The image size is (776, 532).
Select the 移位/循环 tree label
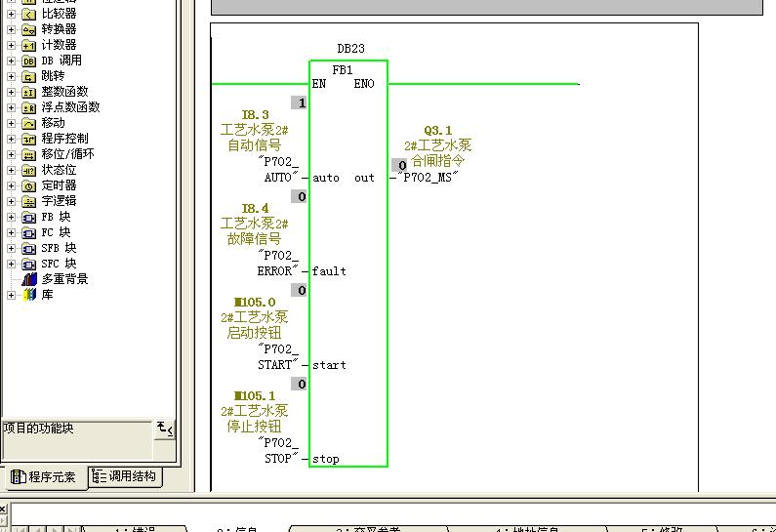point(67,154)
